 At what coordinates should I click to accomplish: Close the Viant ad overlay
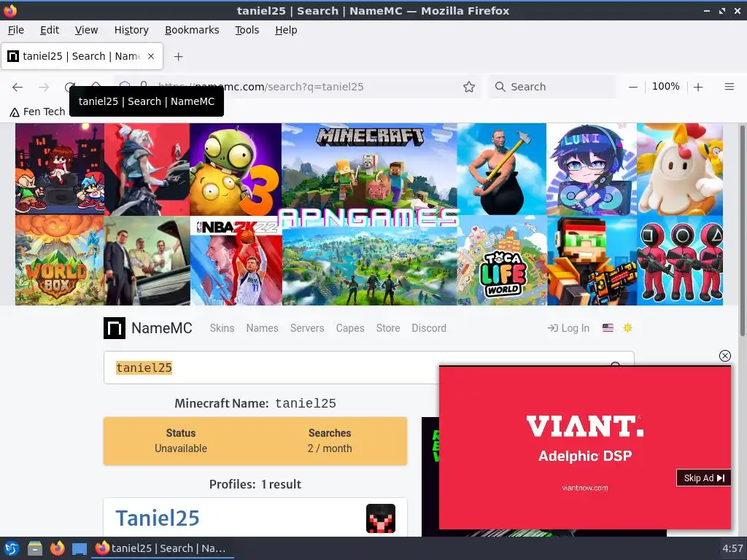[724, 356]
